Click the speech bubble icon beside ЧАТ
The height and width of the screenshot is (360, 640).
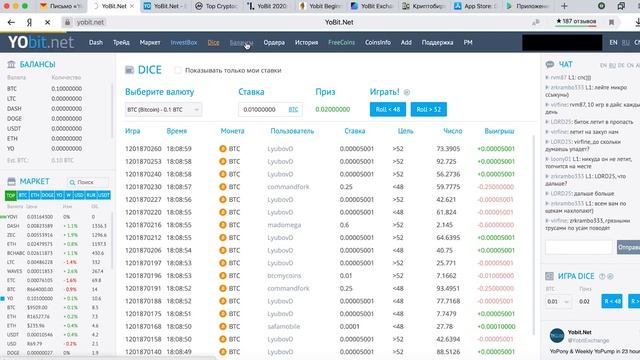coord(550,64)
